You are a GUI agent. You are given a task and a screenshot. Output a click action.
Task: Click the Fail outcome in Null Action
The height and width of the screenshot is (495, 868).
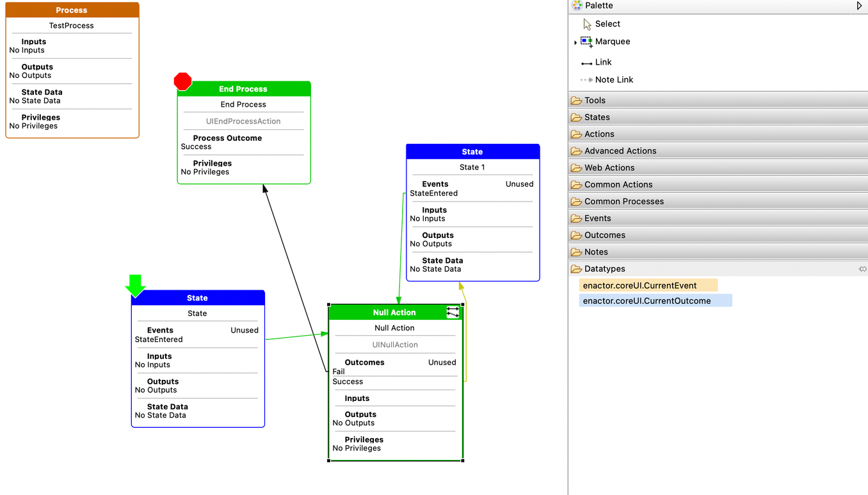coord(339,372)
